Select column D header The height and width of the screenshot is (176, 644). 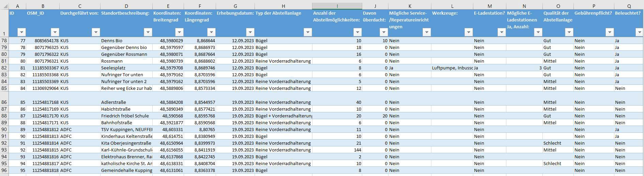click(126, 6)
